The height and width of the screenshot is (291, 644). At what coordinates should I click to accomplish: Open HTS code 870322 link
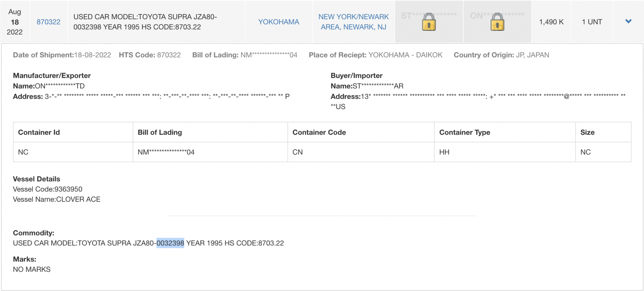point(48,22)
